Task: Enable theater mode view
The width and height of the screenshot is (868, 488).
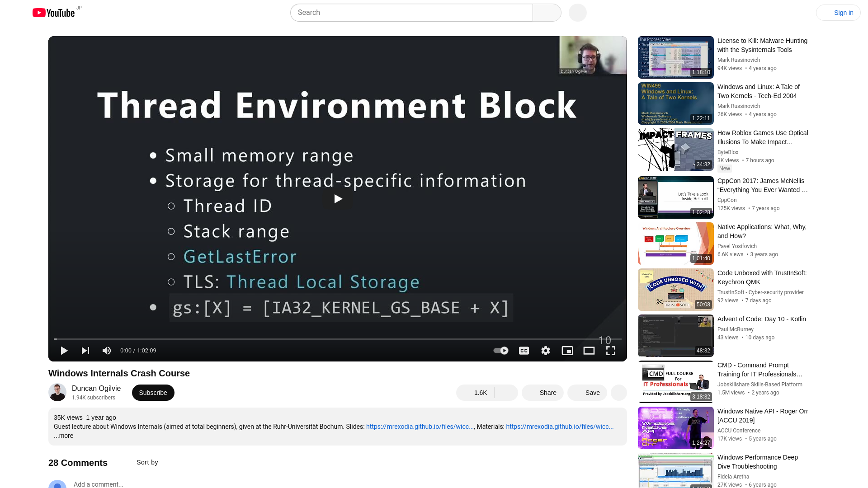Action: click(x=589, y=350)
